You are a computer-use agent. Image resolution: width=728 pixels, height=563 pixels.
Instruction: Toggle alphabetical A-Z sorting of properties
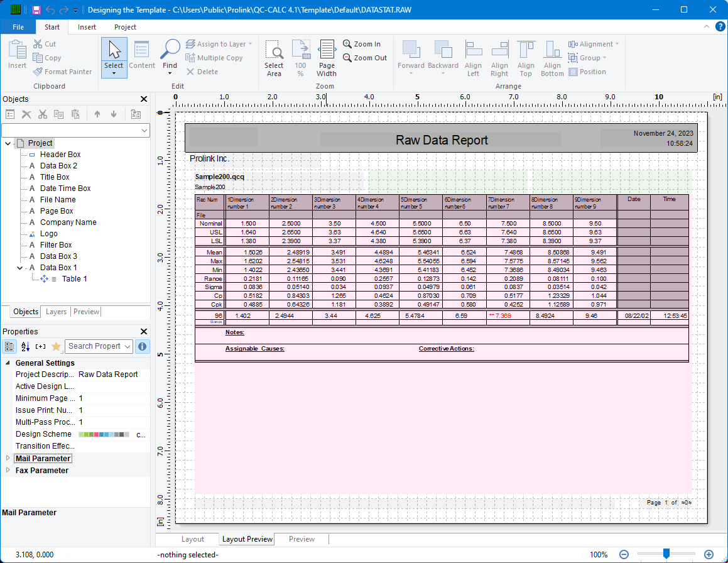tap(26, 346)
